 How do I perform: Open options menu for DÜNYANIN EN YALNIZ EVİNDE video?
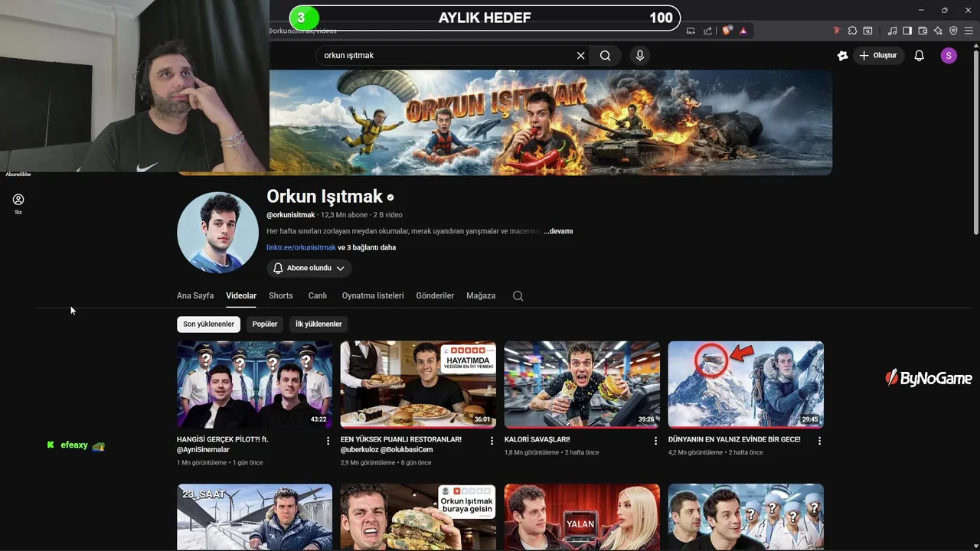coord(819,441)
